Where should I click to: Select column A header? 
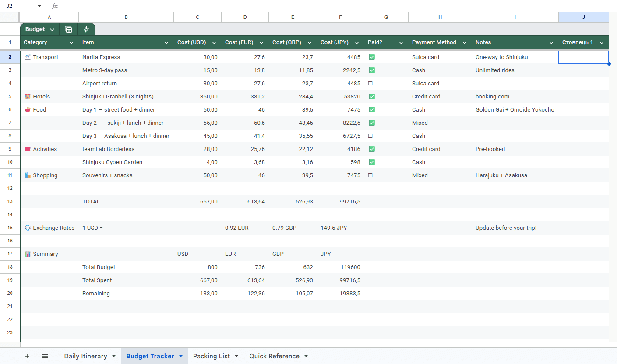pos(49,17)
